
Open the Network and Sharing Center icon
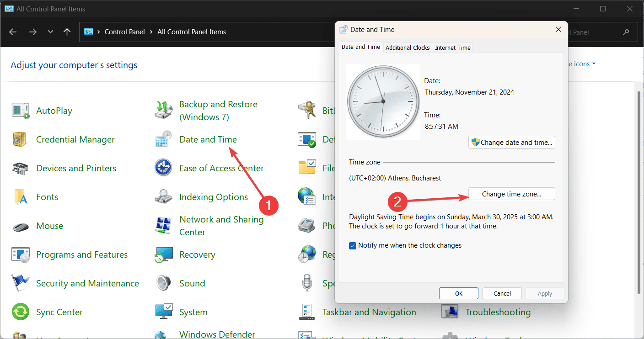(163, 226)
